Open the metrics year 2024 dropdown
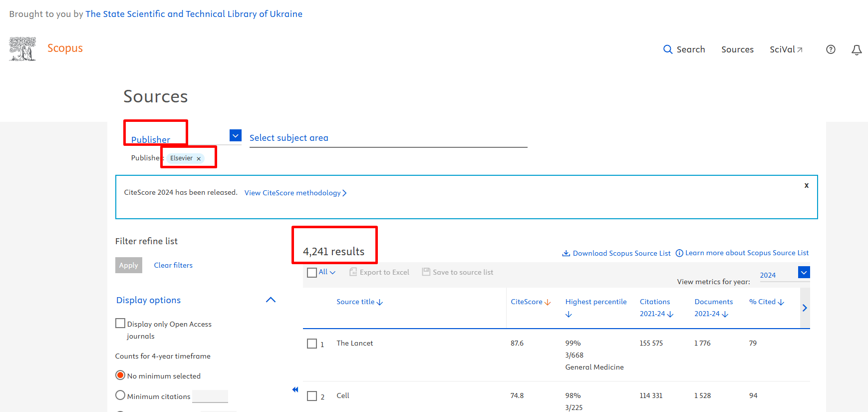This screenshot has width=868, height=412. click(x=804, y=272)
